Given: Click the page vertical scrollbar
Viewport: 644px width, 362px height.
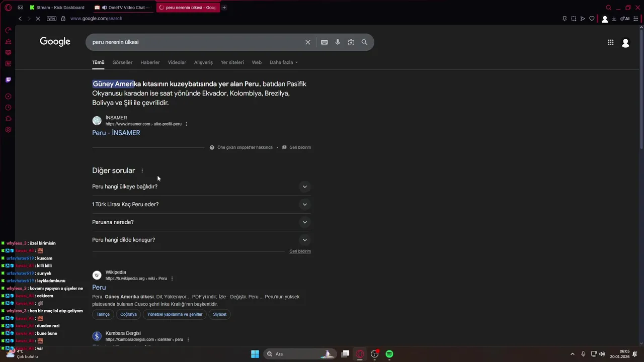Looking at the screenshot, I should (x=641, y=89).
